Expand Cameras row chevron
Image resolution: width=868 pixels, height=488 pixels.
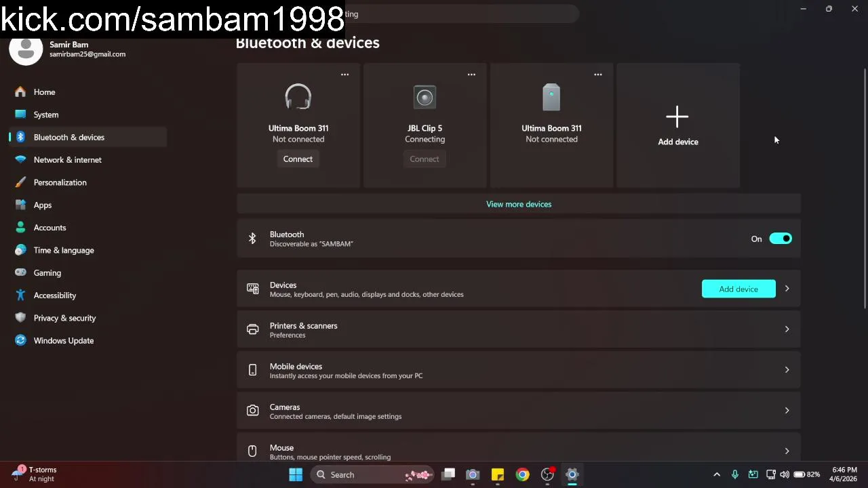click(787, 411)
